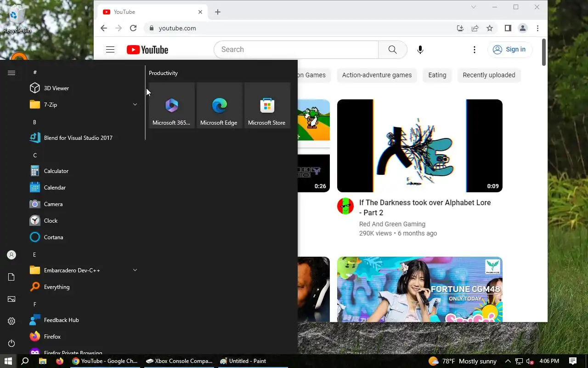The height and width of the screenshot is (368, 588).
Task: Switch to YouTube - Google Chrome taskbar item
Action: coord(105,361)
